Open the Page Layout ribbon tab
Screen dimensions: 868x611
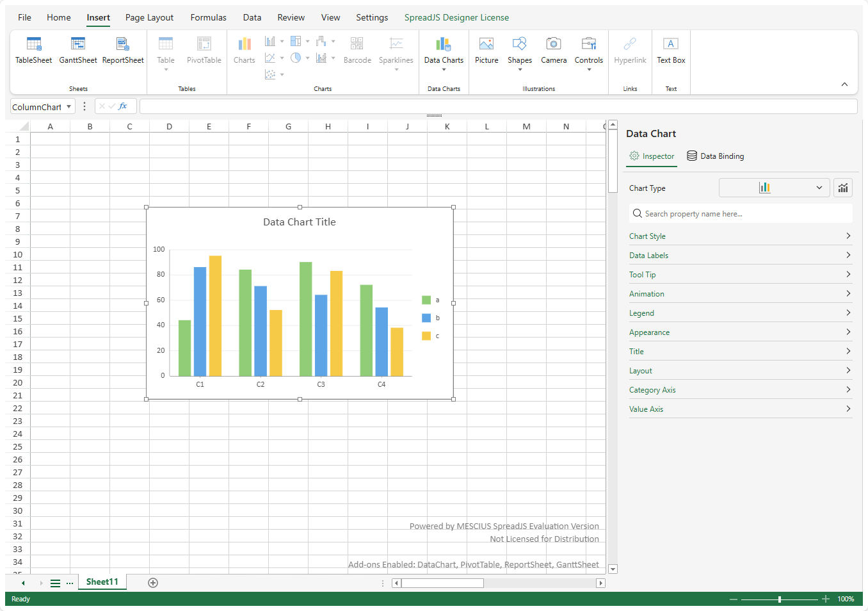click(x=149, y=17)
